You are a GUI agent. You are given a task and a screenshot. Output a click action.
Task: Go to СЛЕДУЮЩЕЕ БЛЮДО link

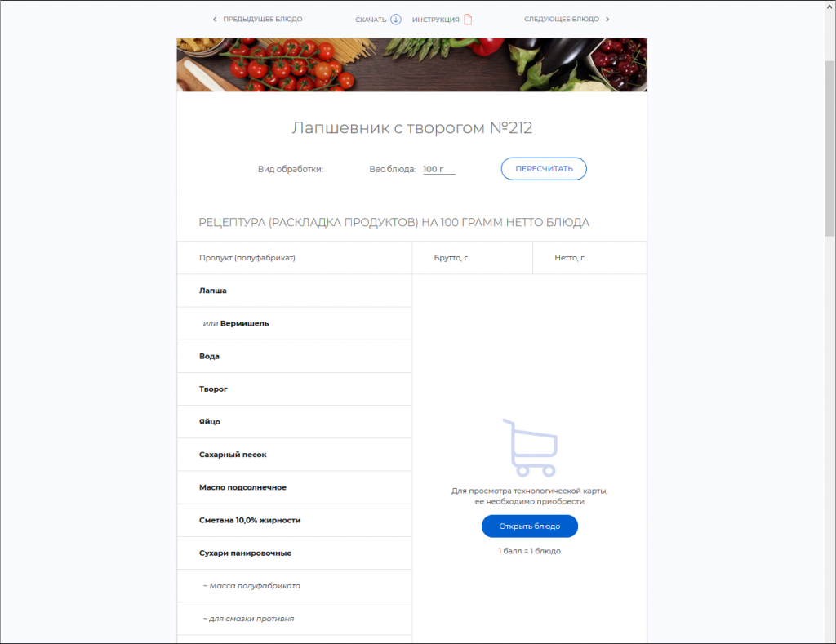pos(562,20)
